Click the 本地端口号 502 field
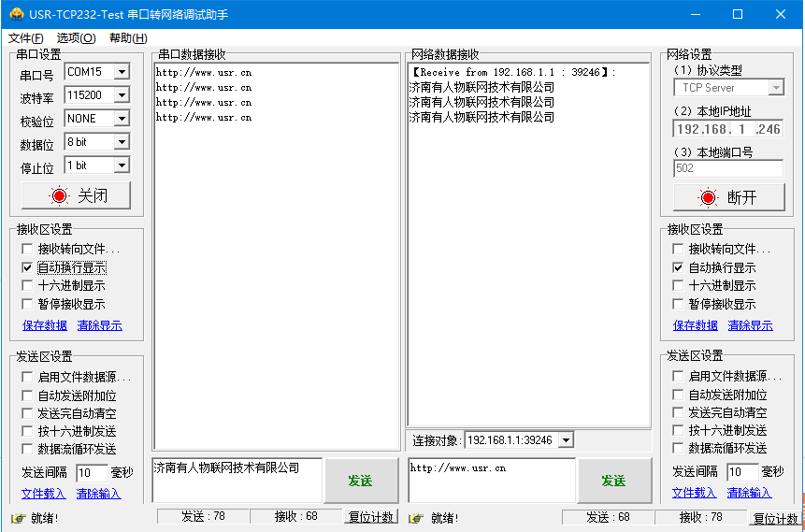Screen dimensions: 805x532 (x=728, y=168)
